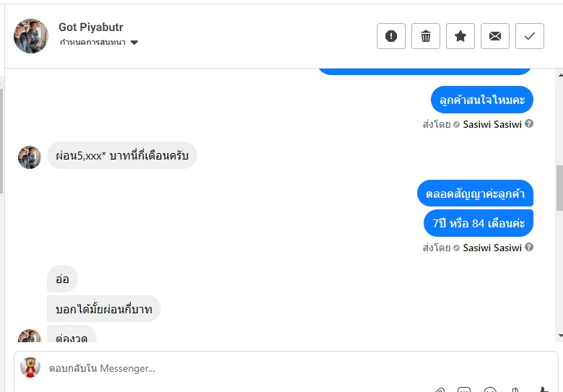Click the chat scrollbar thumb
This screenshot has width=563, height=392.
[559, 186]
